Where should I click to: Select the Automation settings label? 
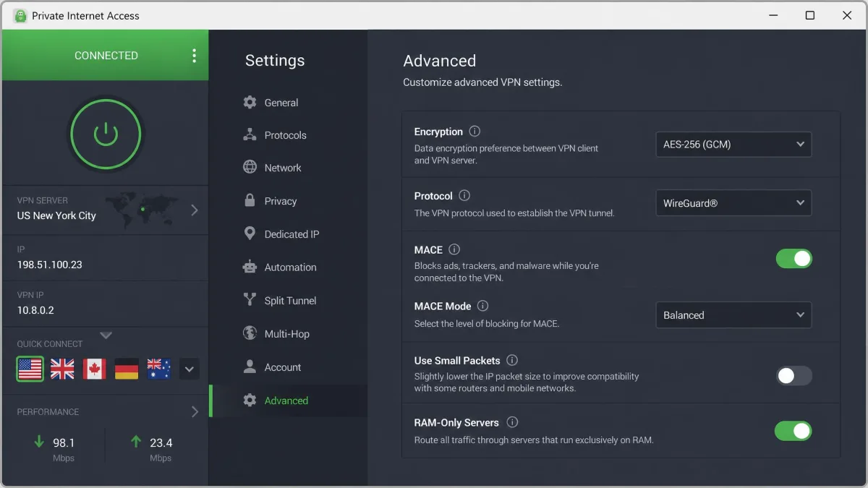click(290, 267)
